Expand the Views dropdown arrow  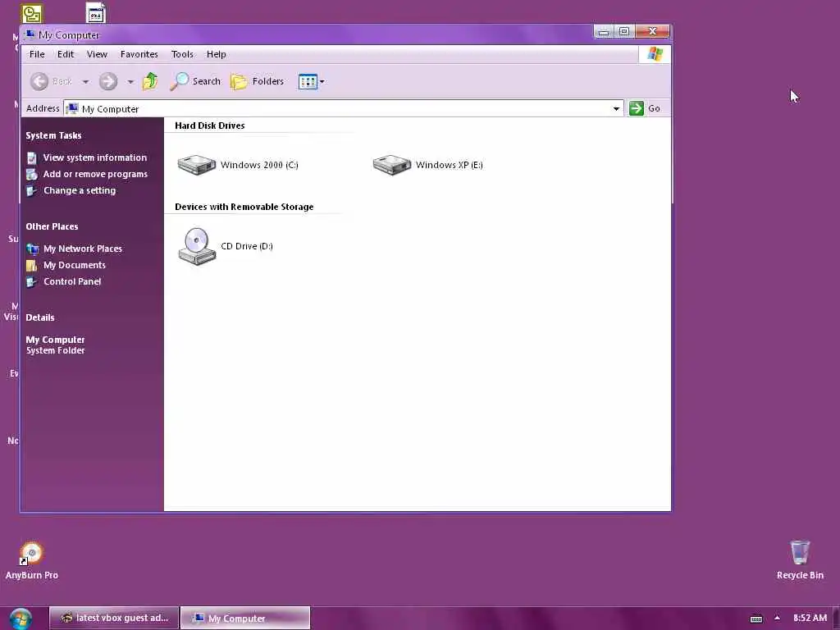[x=322, y=82]
